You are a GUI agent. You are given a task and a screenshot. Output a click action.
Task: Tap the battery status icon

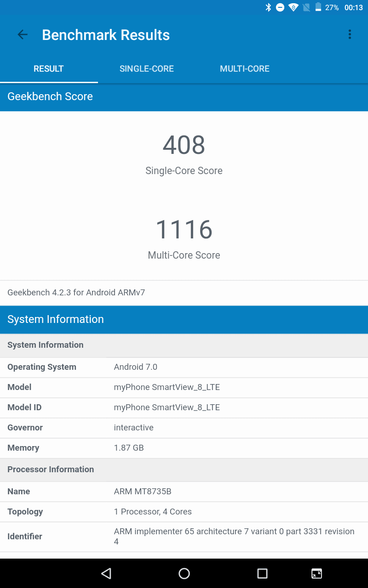(x=318, y=7)
